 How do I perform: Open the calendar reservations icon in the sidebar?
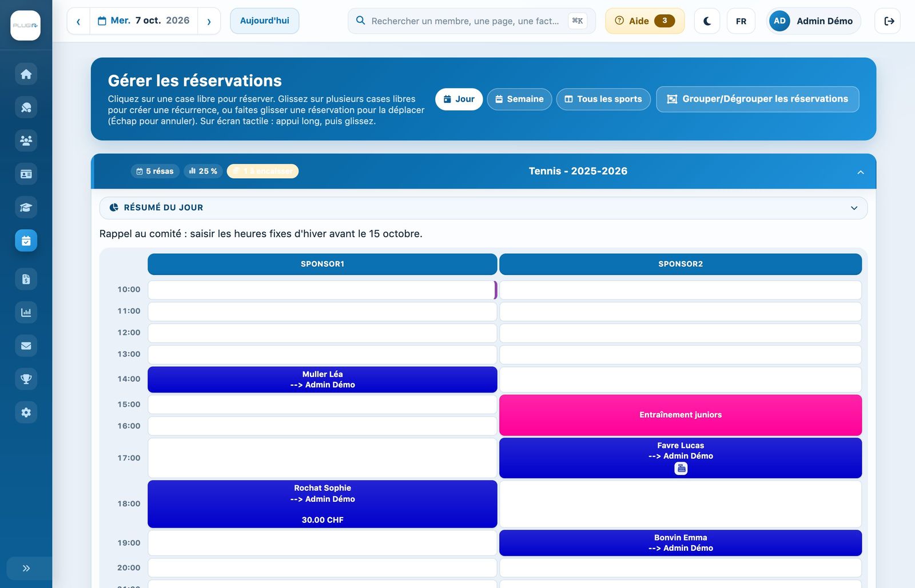coord(26,241)
